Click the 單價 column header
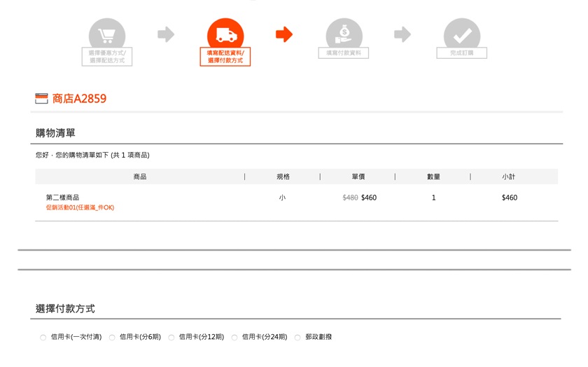Screen dimensions: 588x367 coord(358,176)
